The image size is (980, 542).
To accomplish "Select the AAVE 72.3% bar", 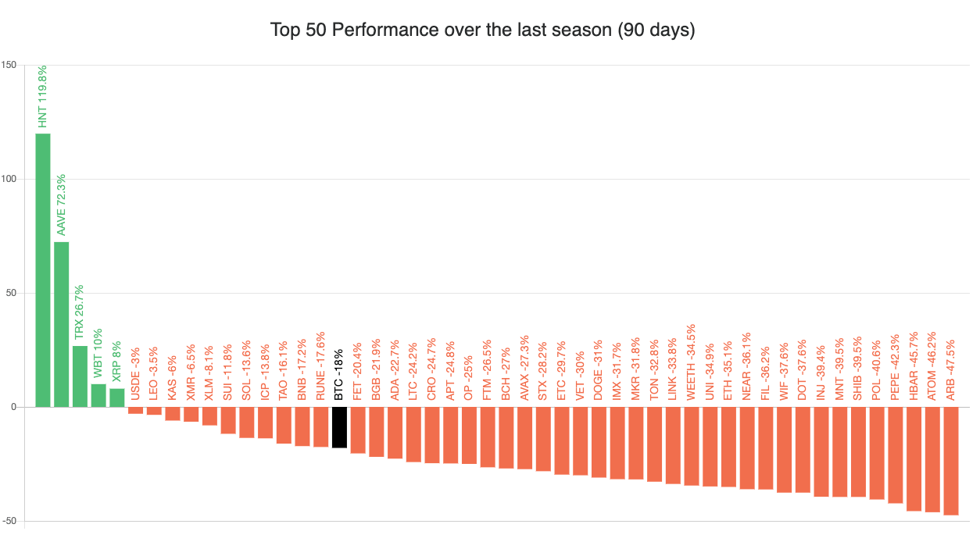I will pyautogui.click(x=61, y=324).
